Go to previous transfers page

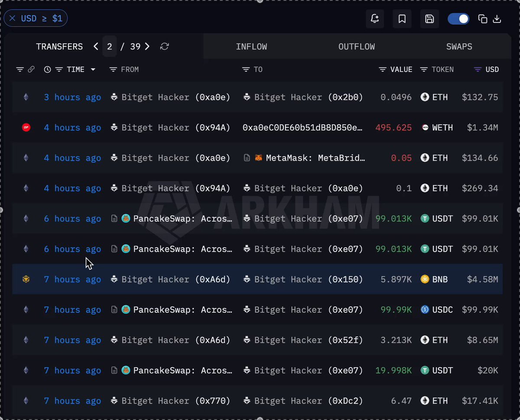click(96, 46)
